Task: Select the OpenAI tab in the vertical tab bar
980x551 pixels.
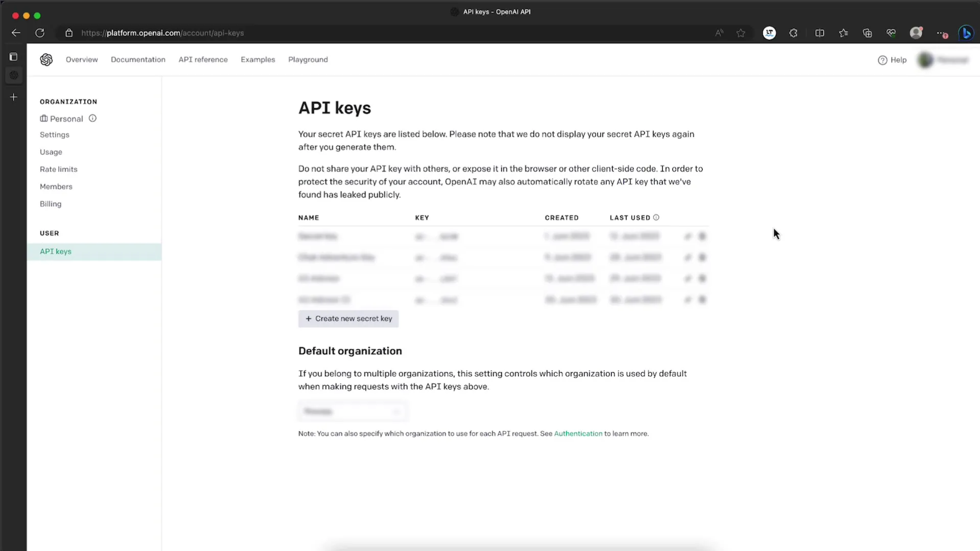Action: [x=14, y=75]
